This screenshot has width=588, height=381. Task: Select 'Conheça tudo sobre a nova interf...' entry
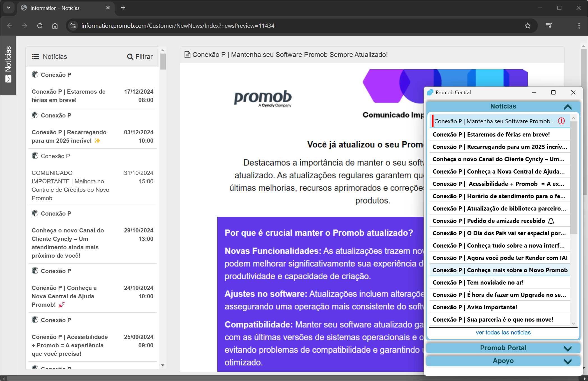[x=500, y=246]
